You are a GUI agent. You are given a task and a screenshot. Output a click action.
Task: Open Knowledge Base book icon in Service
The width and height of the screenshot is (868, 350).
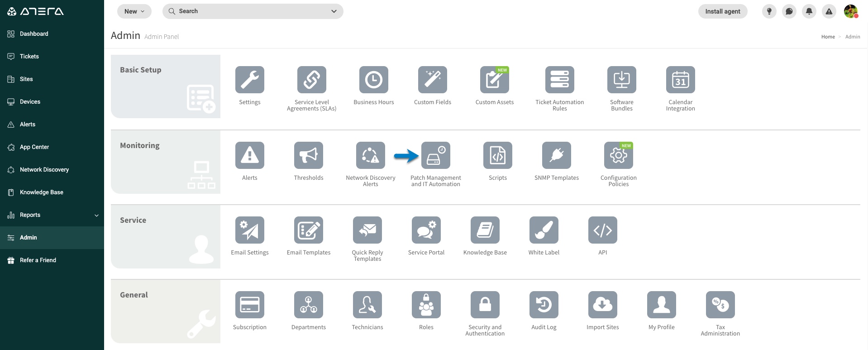[x=485, y=230]
